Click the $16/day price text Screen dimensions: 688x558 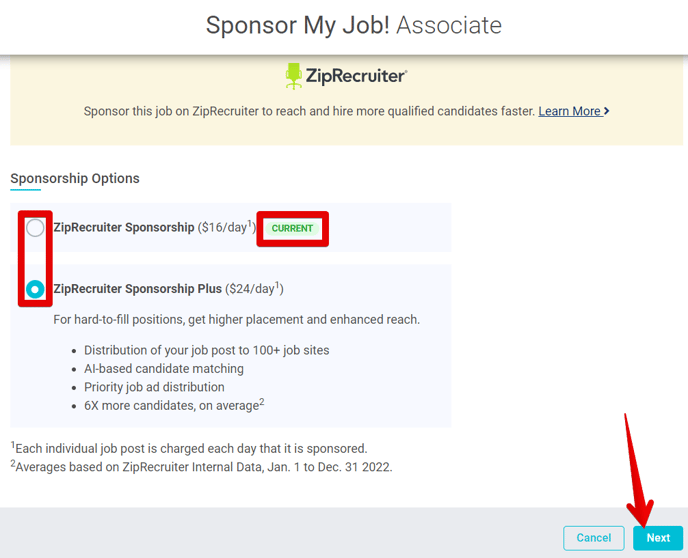[x=226, y=227]
